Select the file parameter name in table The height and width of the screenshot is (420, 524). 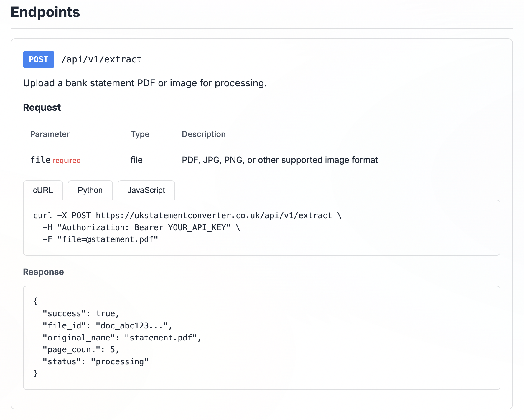(40, 160)
